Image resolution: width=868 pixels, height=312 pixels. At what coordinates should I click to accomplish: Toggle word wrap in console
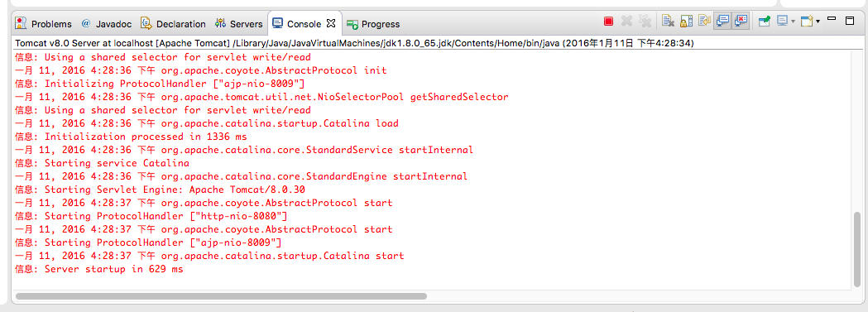704,22
